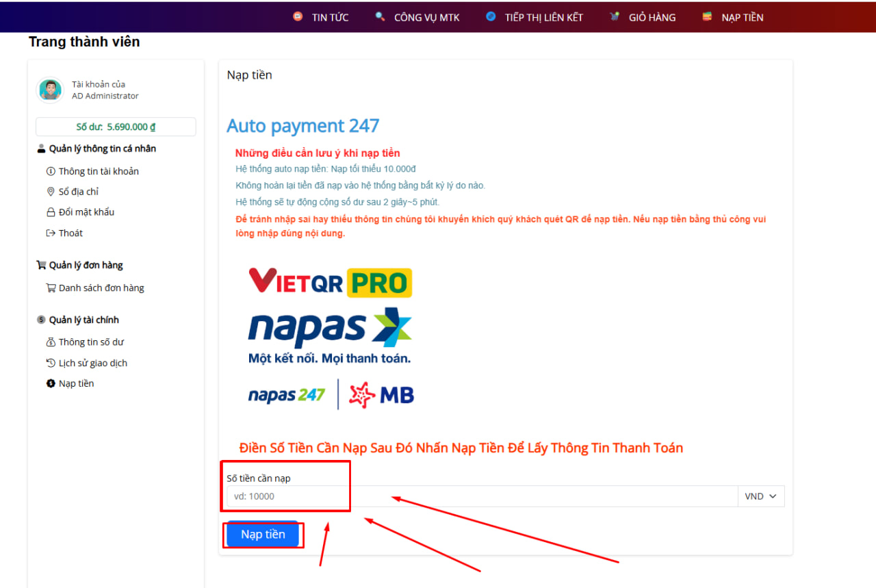Screen dimensions: 876x588
Task: Click the Những điều cần lưu ý khi nạp tiền text
Action: [x=318, y=153]
